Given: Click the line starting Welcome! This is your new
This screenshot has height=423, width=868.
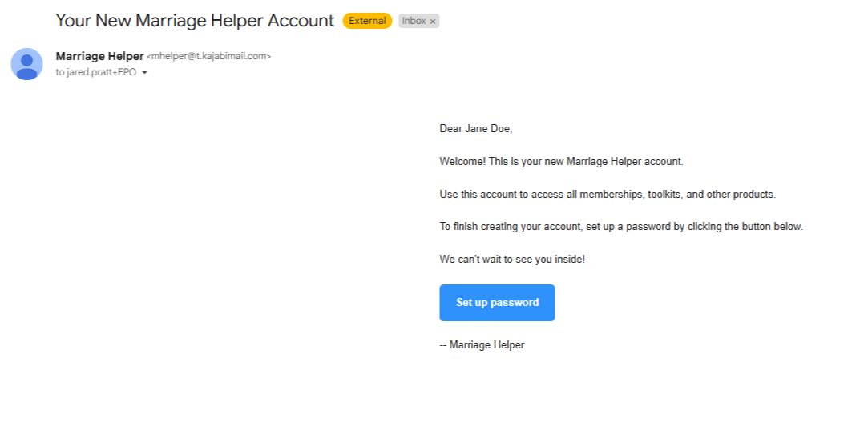Looking at the screenshot, I should [561, 162].
